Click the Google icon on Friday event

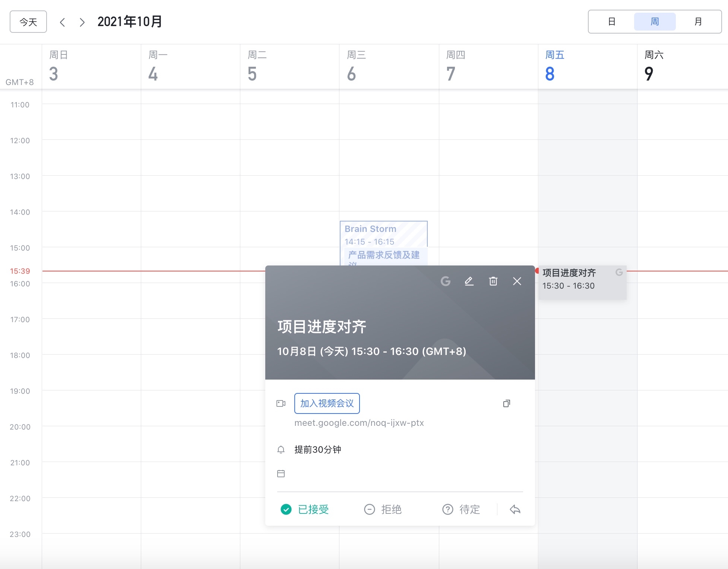(x=619, y=272)
